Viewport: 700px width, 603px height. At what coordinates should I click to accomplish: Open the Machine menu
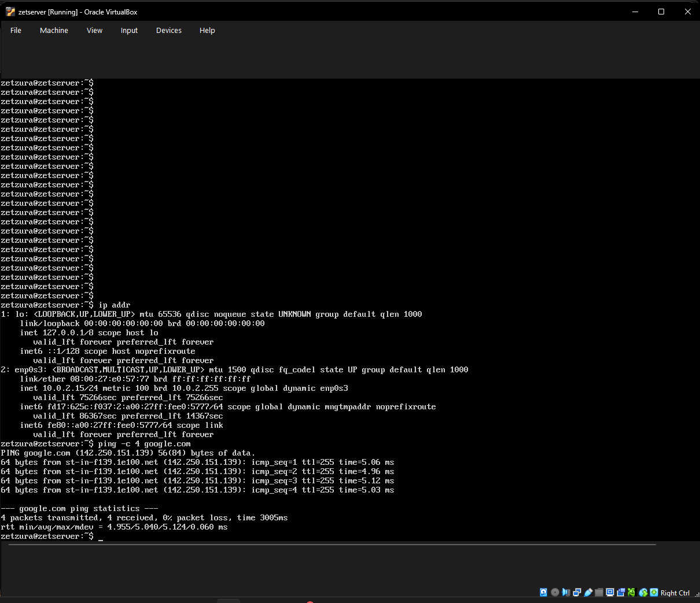(x=54, y=30)
